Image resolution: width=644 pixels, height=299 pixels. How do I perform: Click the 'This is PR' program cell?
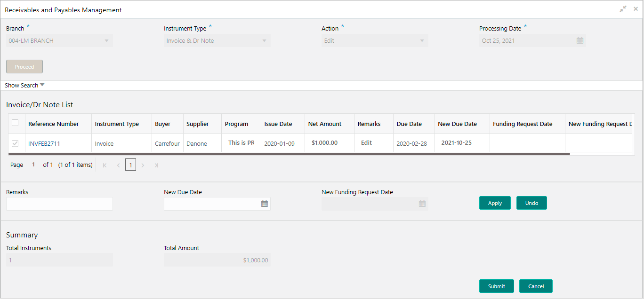coord(241,143)
